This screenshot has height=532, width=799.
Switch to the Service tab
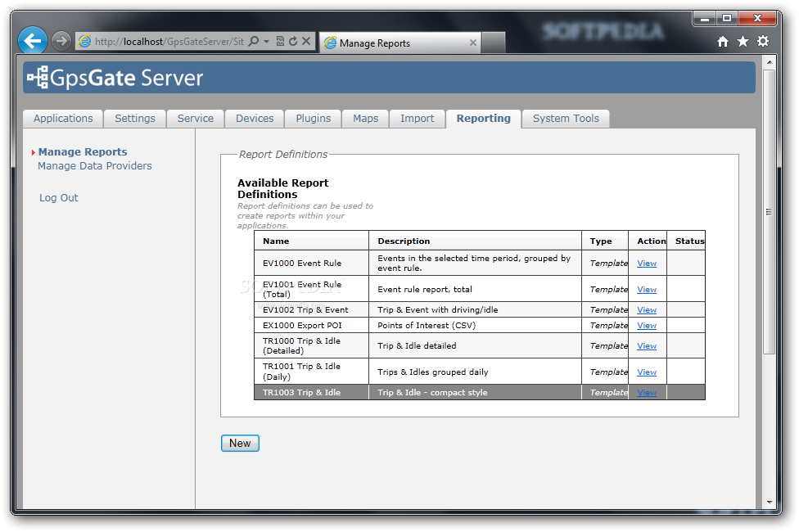196,118
